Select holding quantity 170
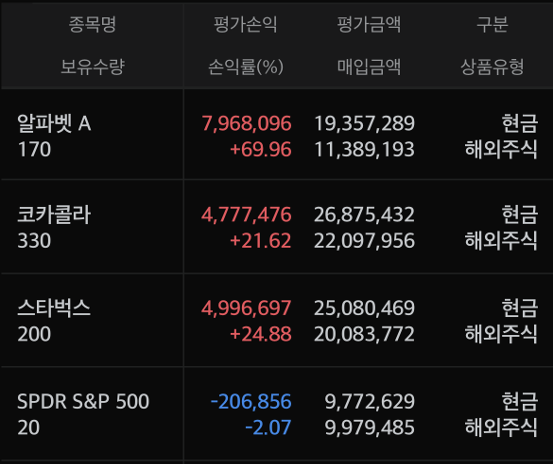 tap(34, 149)
